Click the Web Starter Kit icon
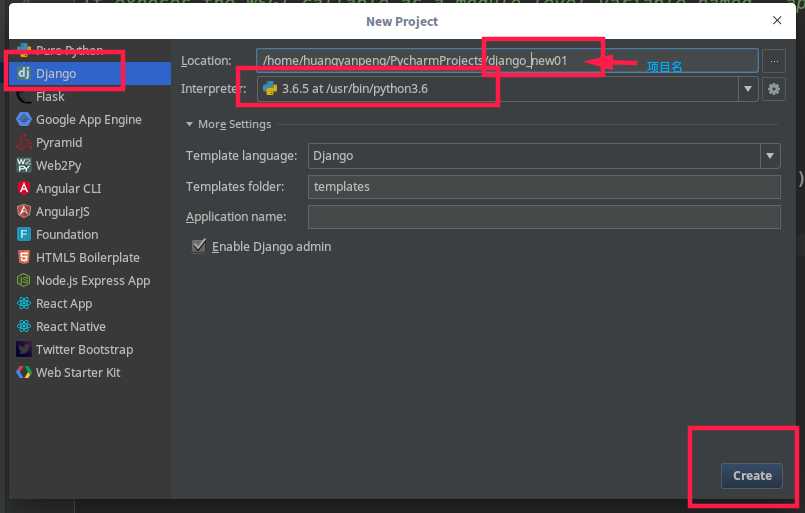Screen dimensions: 805x513 (24, 372)
